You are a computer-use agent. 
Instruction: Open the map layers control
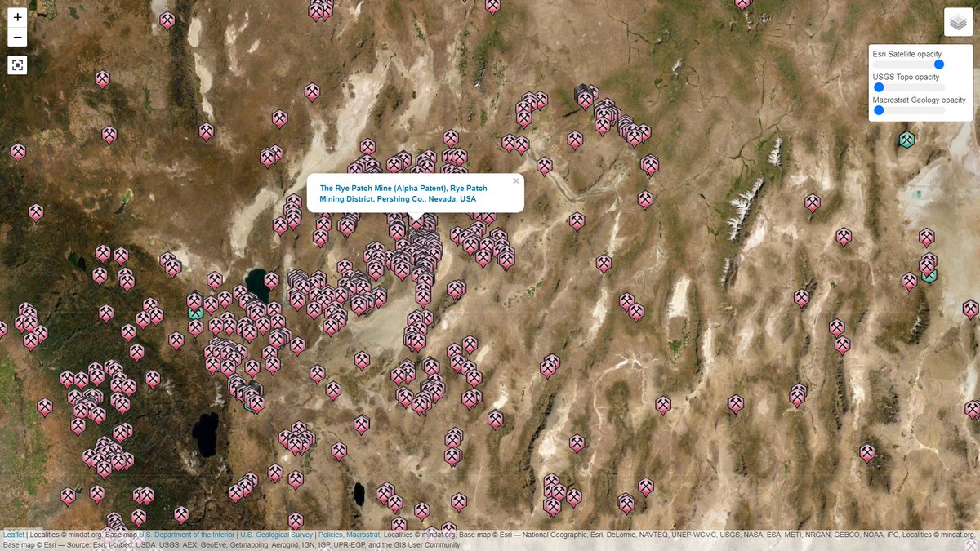958,22
